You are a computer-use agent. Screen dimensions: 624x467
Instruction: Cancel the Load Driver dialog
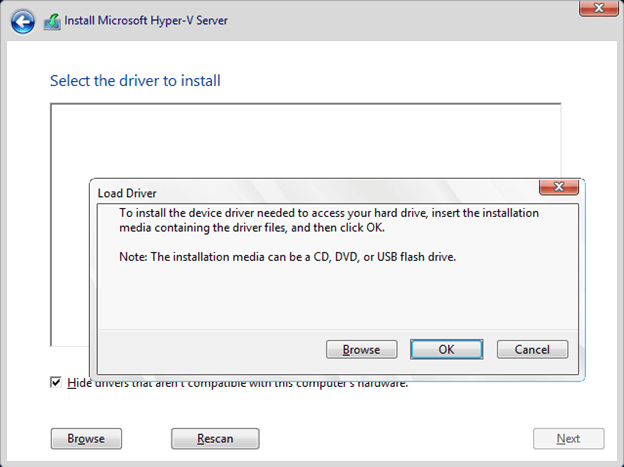[532, 349]
